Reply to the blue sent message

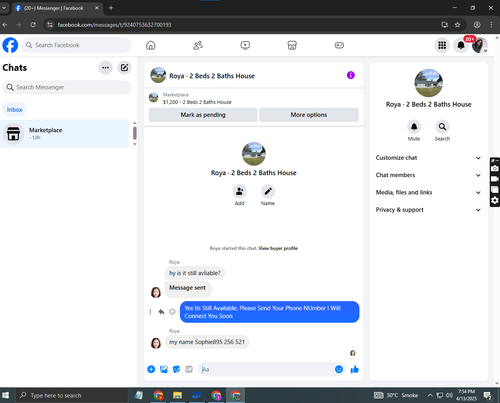(161, 312)
